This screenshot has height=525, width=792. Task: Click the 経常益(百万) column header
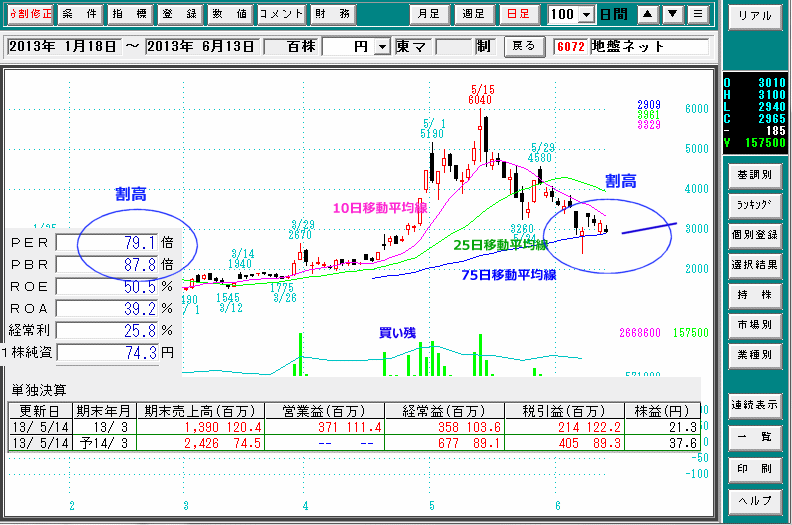(444, 411)
